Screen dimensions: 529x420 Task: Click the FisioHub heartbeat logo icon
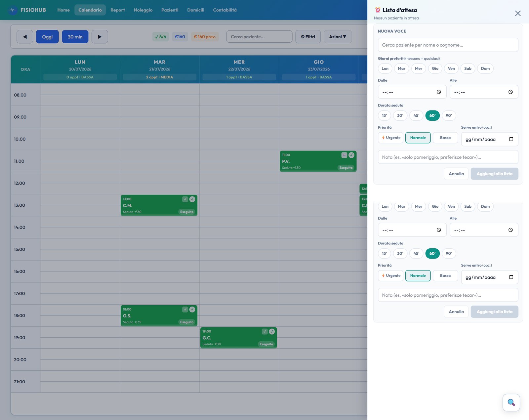13,10
